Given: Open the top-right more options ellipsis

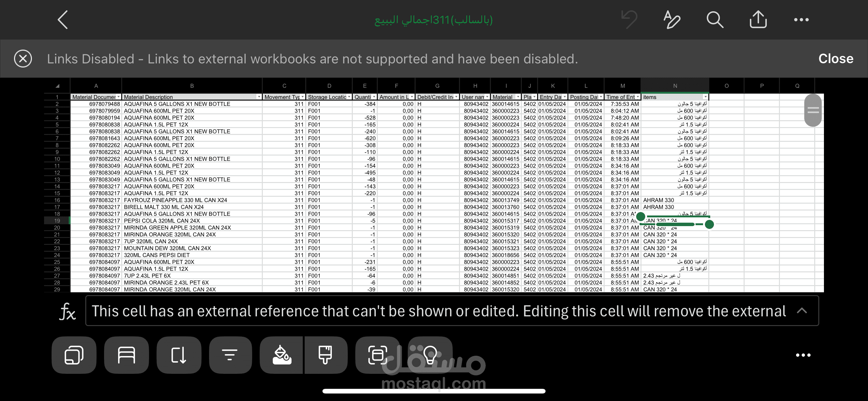Looking at the screenshot, I should tap(801, 20).
